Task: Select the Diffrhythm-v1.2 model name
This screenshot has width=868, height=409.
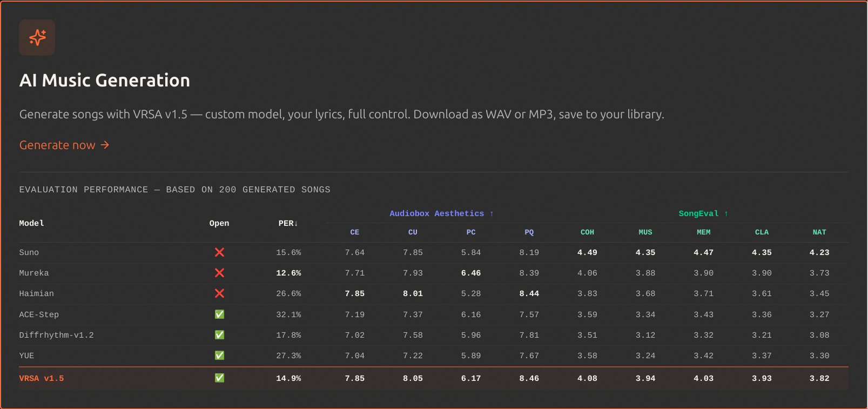Action: click(57, 335)
